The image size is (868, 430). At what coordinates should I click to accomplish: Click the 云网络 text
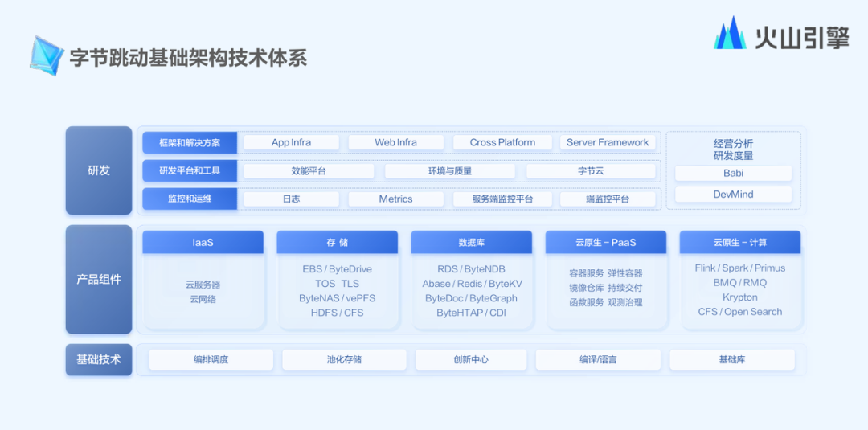pyautogui.click(x=203, y=300)
